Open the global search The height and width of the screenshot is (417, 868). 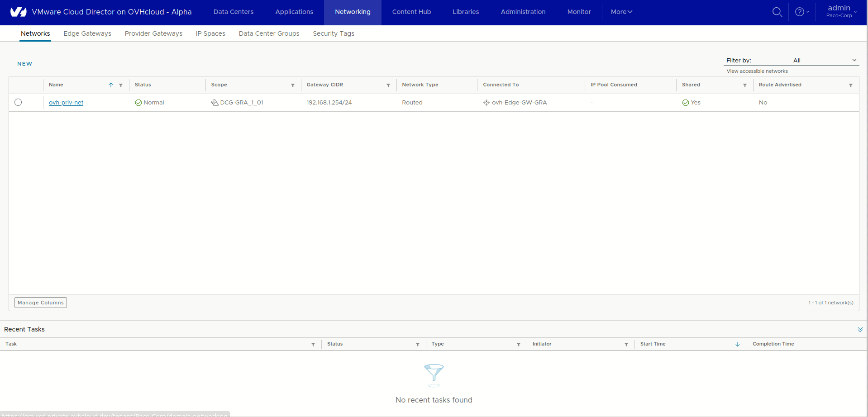click(777, 12)
